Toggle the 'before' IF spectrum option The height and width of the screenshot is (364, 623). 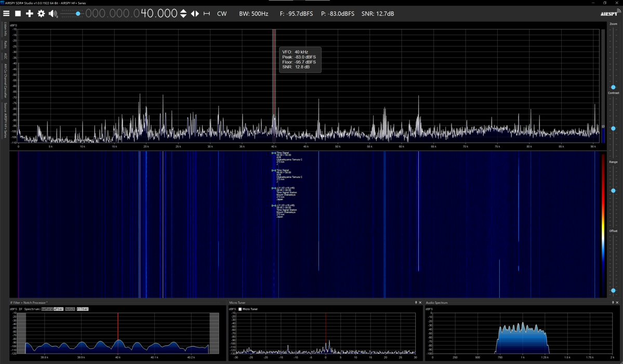click(x=47, y=309)
